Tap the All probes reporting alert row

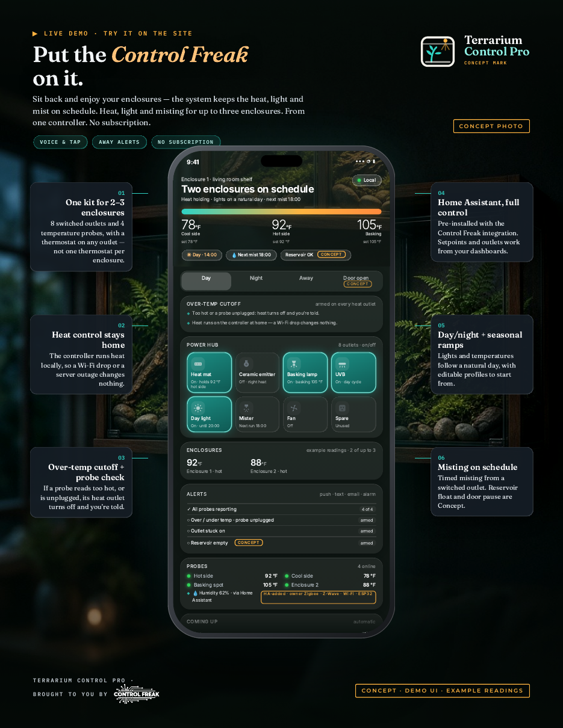[281, 509]
